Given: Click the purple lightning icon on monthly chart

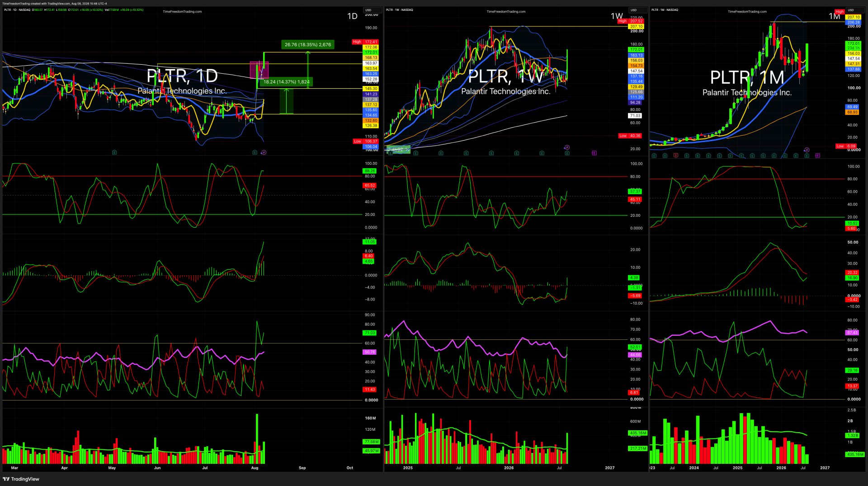Looking at the screenshot, I should (807, 150).
